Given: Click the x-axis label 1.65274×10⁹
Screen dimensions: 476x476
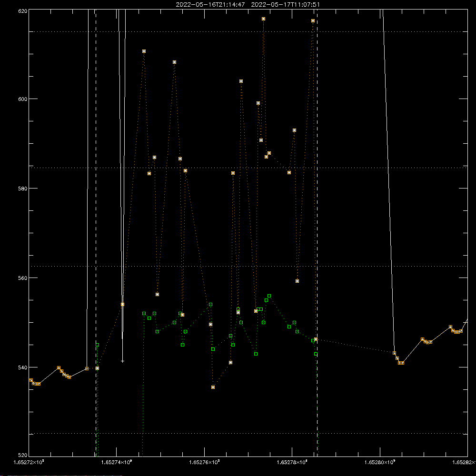Looking at the screenshot, I should pyautogui.click(x=117, y=462).
